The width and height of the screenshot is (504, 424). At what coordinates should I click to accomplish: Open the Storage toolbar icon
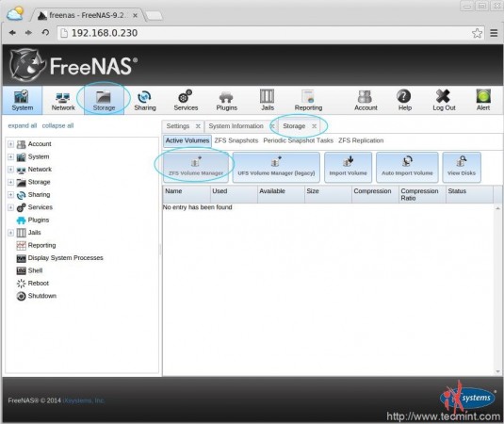[x=104, y=100]
